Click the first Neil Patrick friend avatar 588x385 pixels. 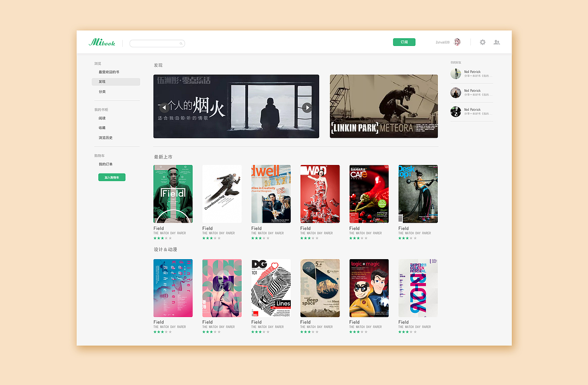[456, 74]
